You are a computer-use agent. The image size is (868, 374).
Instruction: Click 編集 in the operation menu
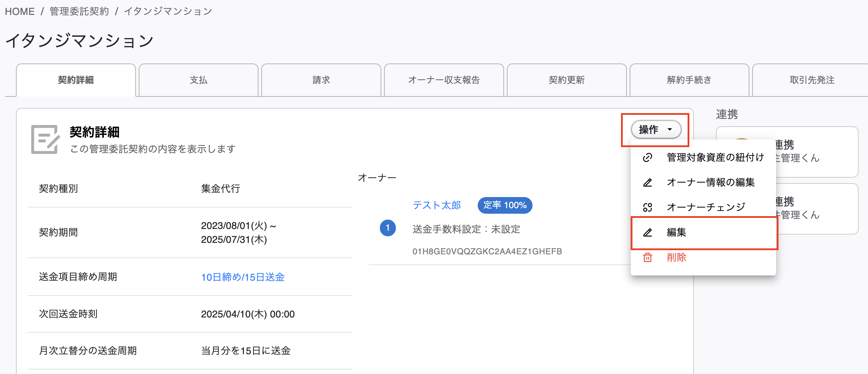point(703,232)
